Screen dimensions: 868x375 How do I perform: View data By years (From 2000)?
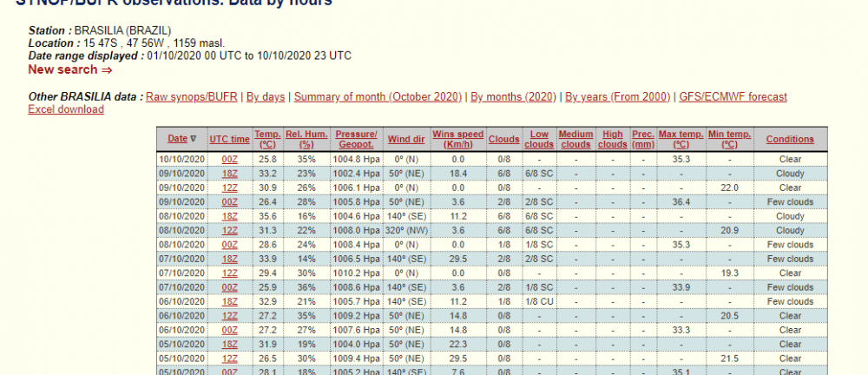[x=616, y=97]
